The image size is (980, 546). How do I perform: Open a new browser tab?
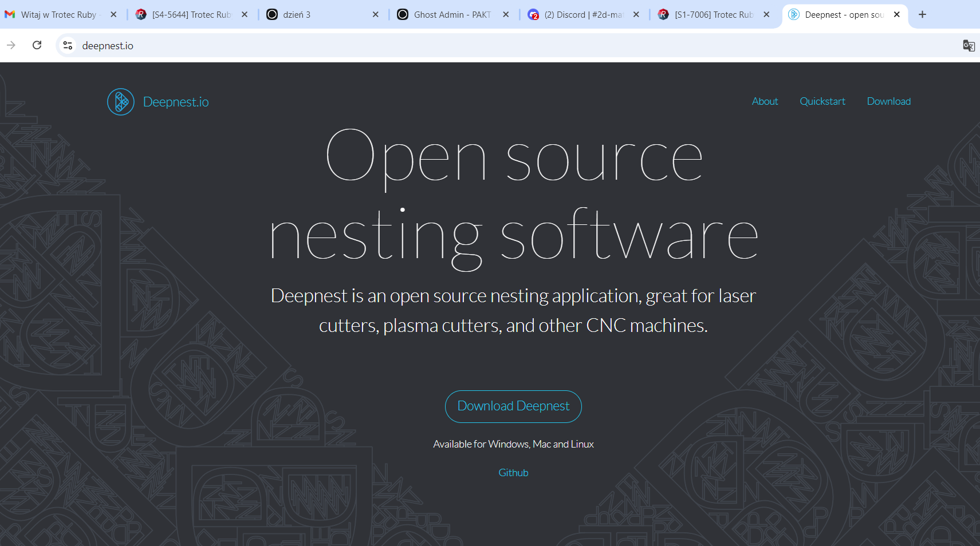922,14
